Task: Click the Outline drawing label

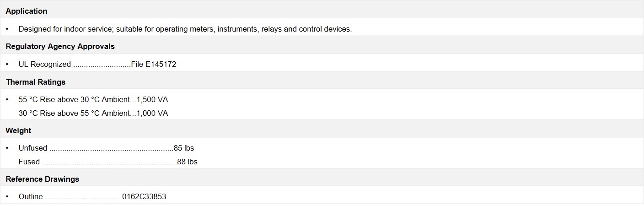Action: click(x=31, y=196)
